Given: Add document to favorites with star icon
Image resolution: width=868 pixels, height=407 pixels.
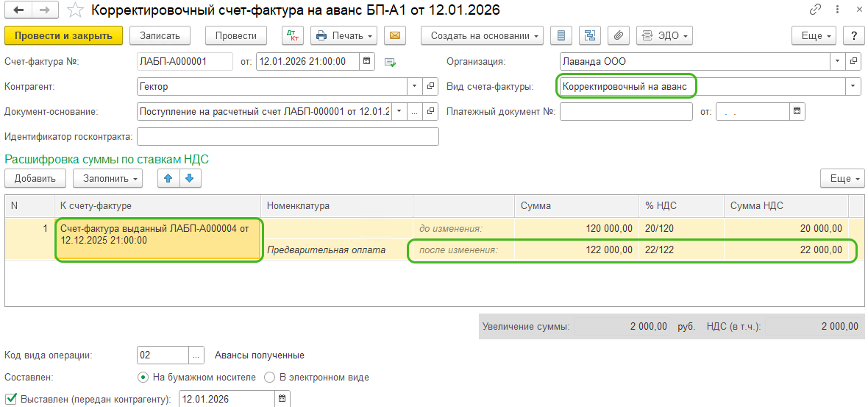Looking at the screenshot, I should click(74, 10).
